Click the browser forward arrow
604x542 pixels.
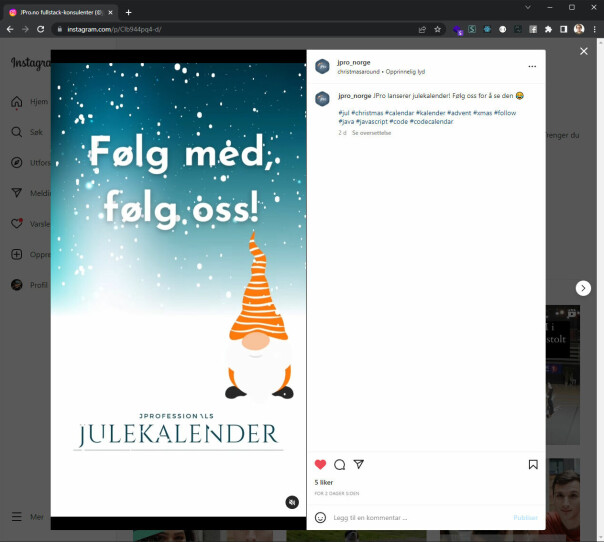pos(25,29)
